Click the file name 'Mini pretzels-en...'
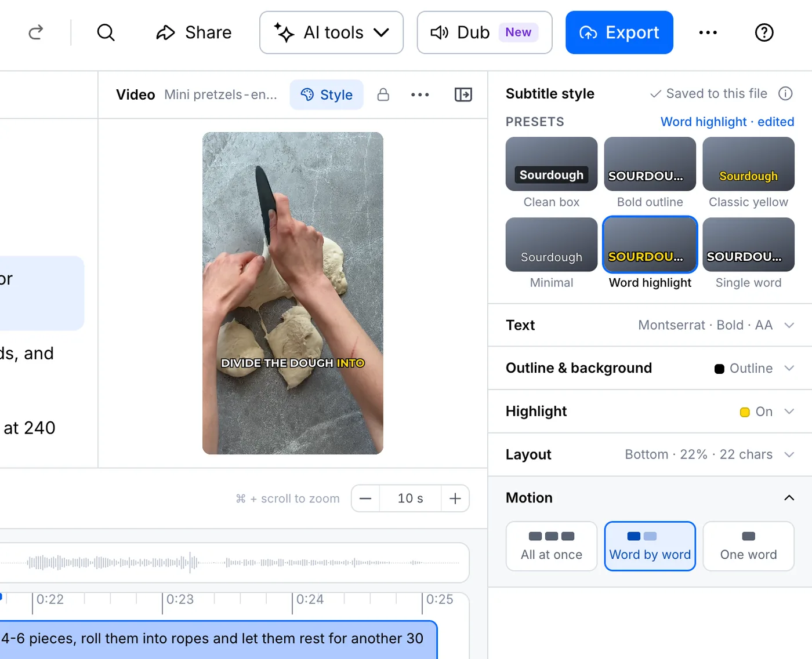The image size is (812, 659). tap(220, 94)
